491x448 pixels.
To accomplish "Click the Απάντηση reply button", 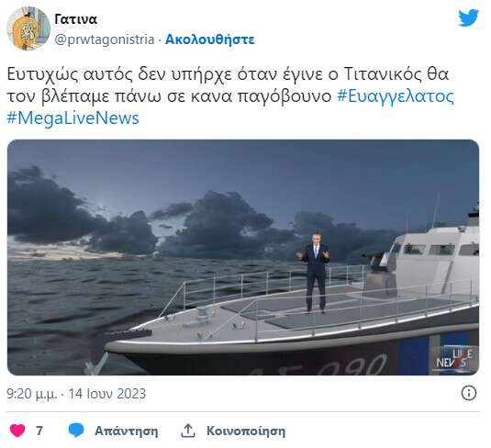I will 127,431.
